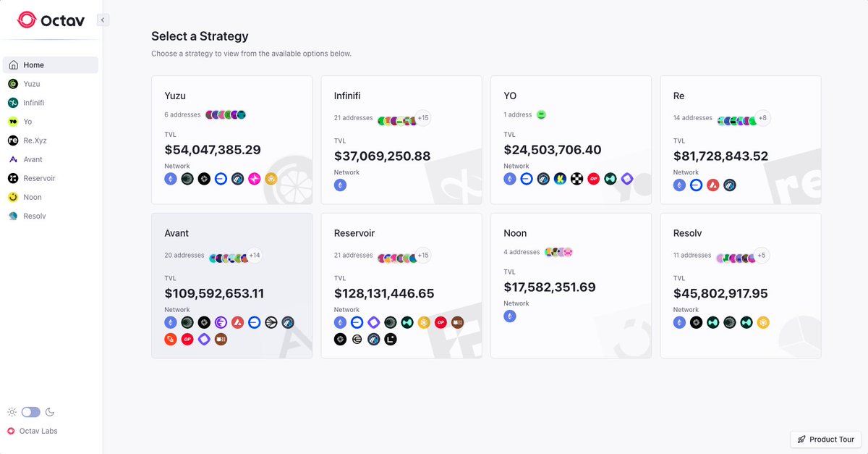Open the YO strategy card title
The height and width of the screenshot is (454, 868).
tap(510, 96)
